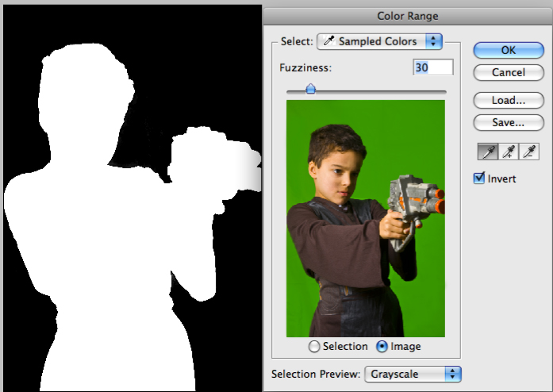Select the Subtract from Sample eyedropper
The width and height of the screenshot is (553, 392).
click(x=529, y=152)
